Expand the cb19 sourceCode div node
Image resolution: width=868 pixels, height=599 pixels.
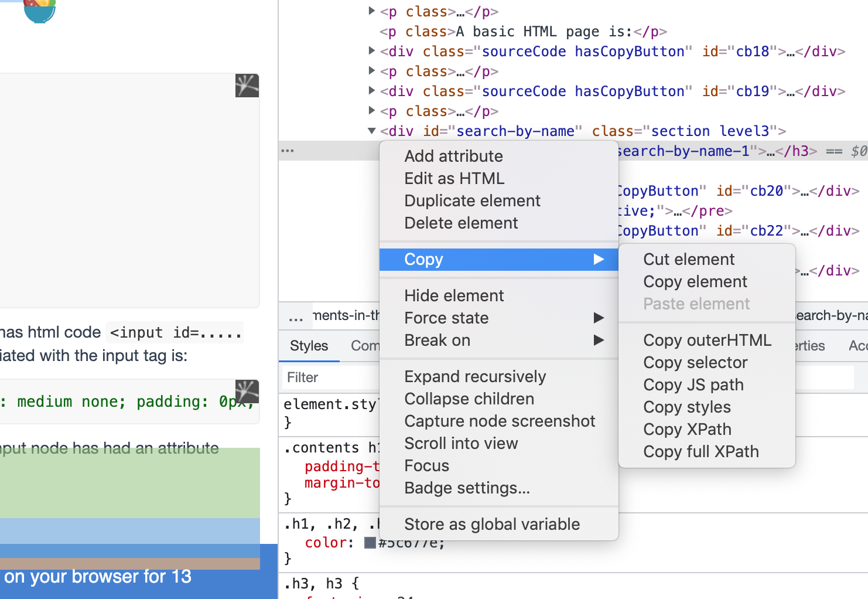tap(371, 91)
